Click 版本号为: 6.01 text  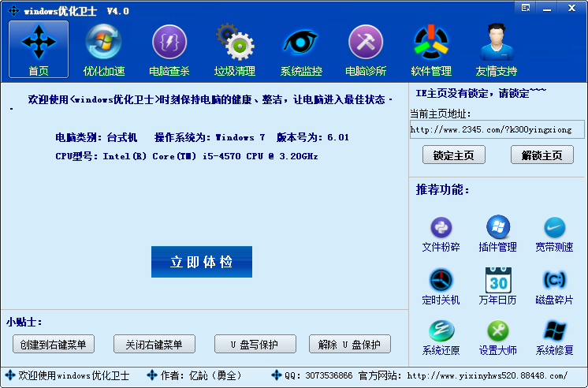coord(313,137)
